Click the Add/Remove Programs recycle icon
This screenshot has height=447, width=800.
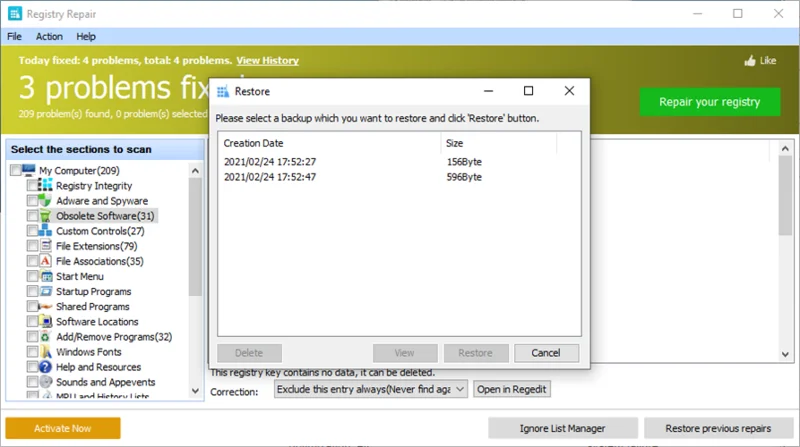pyautogui.click(x=45, y=337)
